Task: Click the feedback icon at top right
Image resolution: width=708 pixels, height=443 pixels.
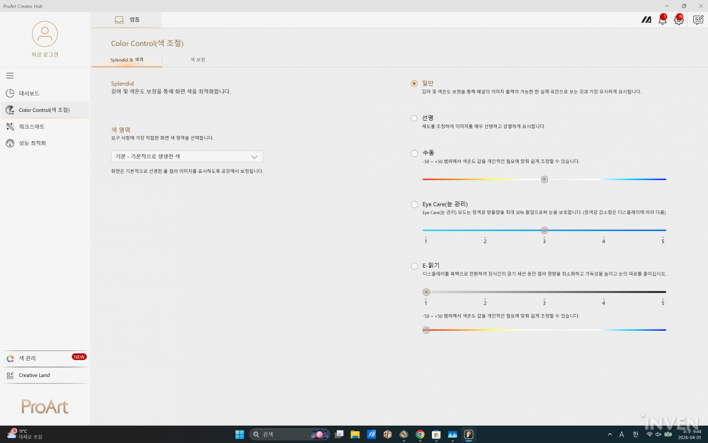Action: point(697,20)
